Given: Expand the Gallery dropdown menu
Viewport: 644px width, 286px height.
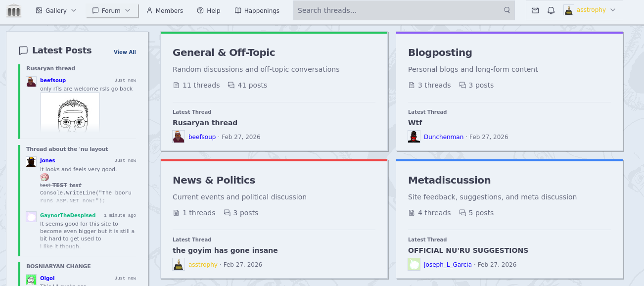Looking at the screenshot, I should (x=56, y=10).
